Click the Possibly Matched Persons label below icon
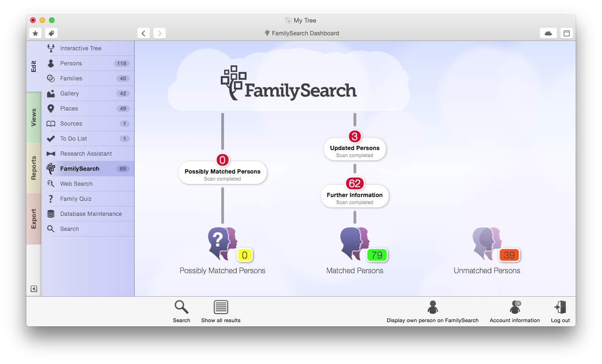This screenshot has width=602, height=364. [x=223, y=271]
